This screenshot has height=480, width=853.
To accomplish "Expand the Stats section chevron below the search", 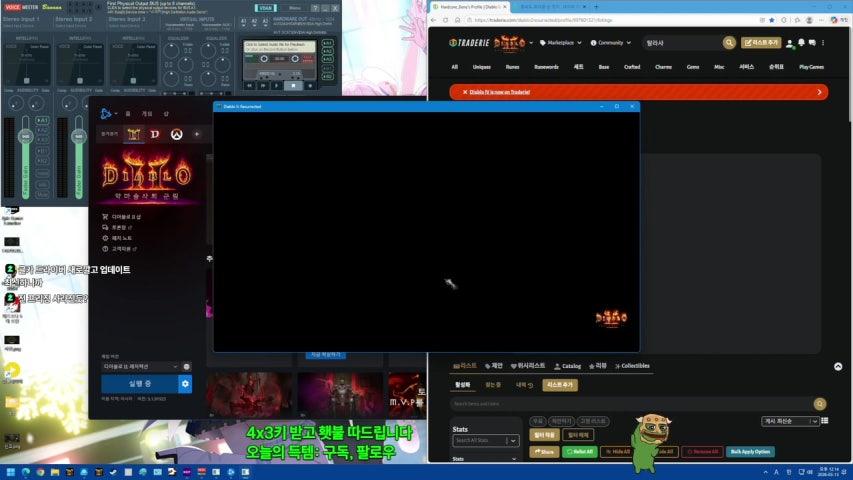I will (514, 459).
